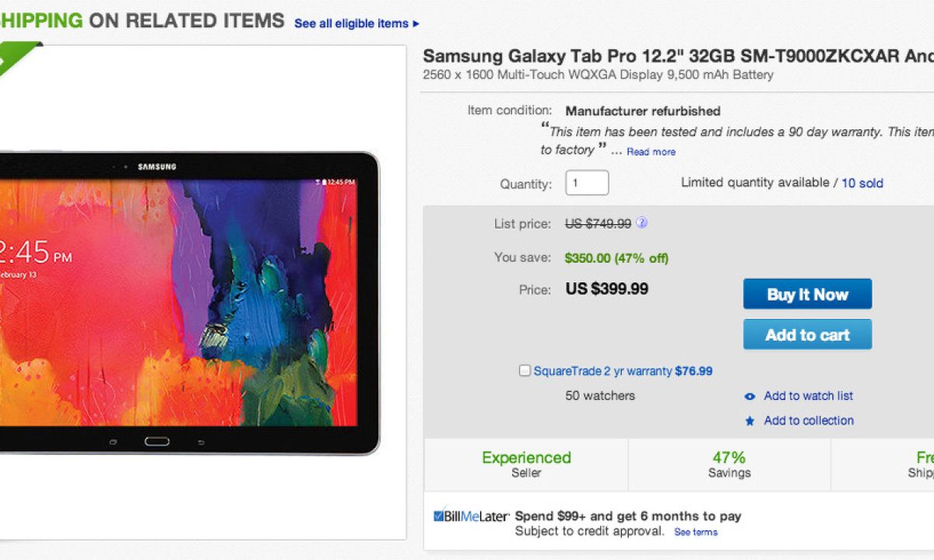Screen dimensions: 934x560
Task: Open the See all eligible items link
Action: tap(356, 23)
